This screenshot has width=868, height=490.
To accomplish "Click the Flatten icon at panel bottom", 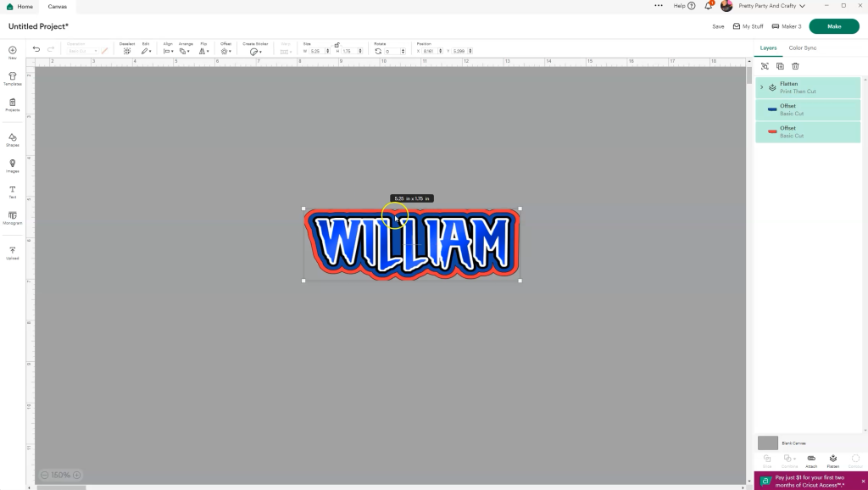I will [833, 460].
